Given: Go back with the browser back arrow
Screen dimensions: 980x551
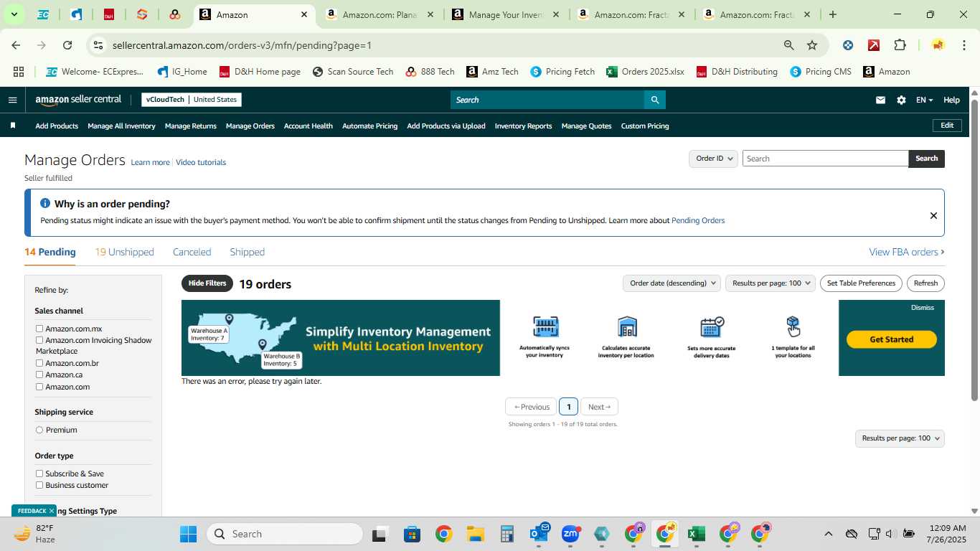Looking at the screenshot, I should coord(16,45).
